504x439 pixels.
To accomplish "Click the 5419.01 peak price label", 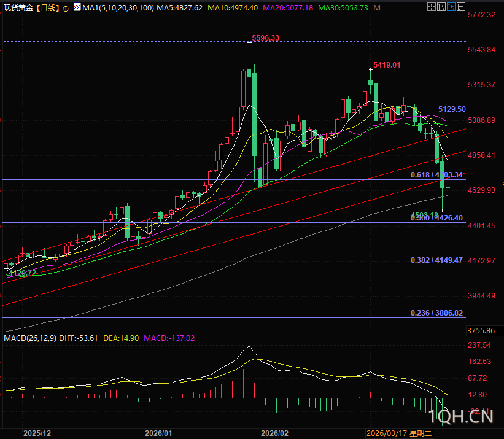I will point(387,65).
